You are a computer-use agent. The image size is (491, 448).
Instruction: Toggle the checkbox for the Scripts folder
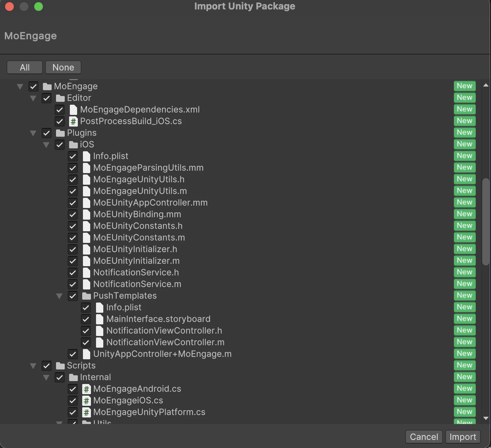point(46,366)
